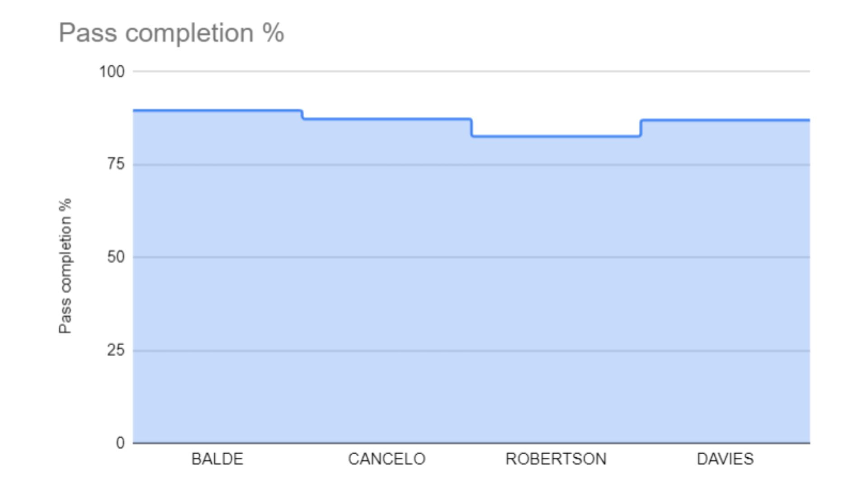Select the blue line segment above DAVIES

click(x=725, y=120)
